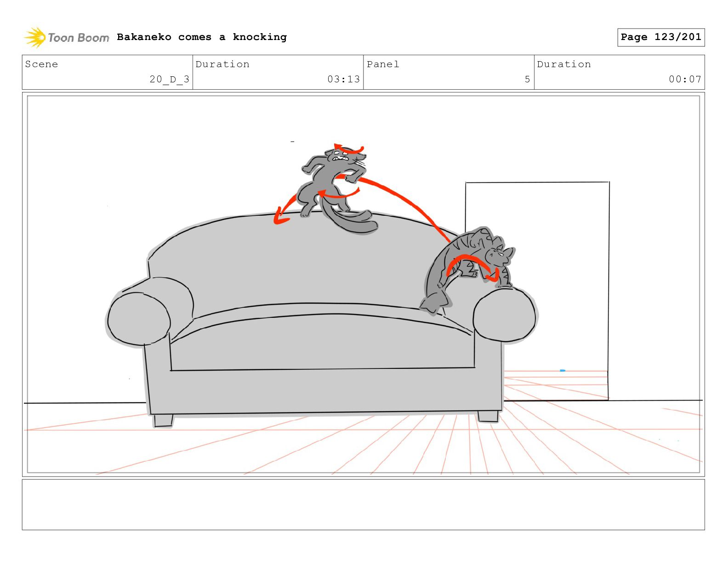This screenshot has height=563, width=728.
Task: Select the 'Scene' label
Action: (x=42, y=64)
